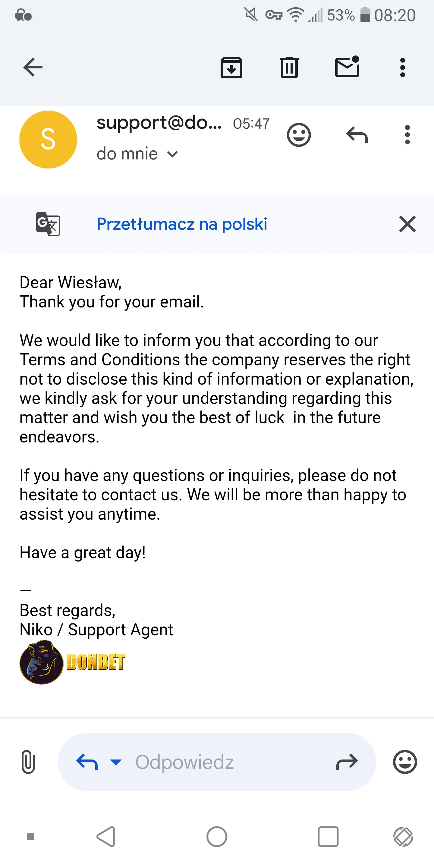
Task: Open the reply type dropdown arrow
Action: tap(115, 762)
